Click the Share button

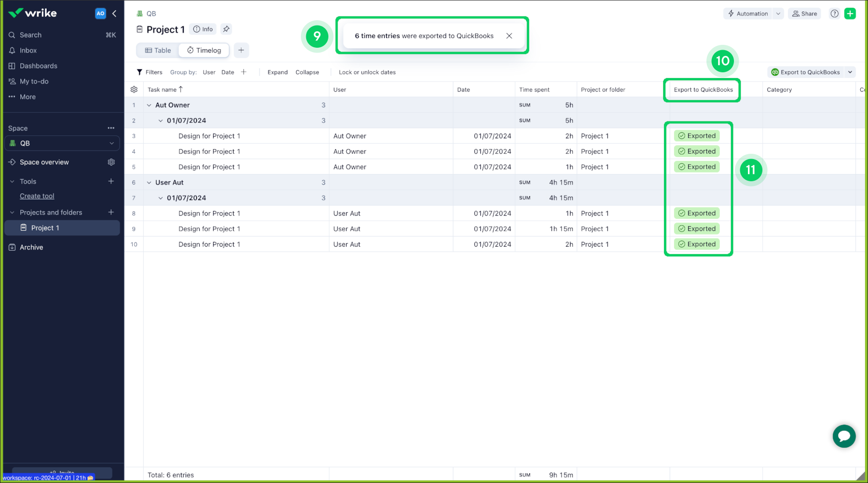pyautogui.click(x=804, y=13)
